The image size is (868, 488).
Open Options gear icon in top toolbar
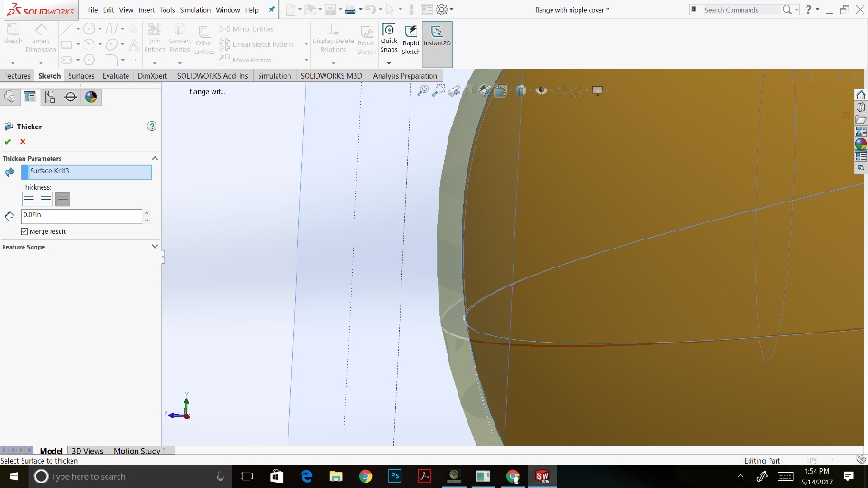442,9
